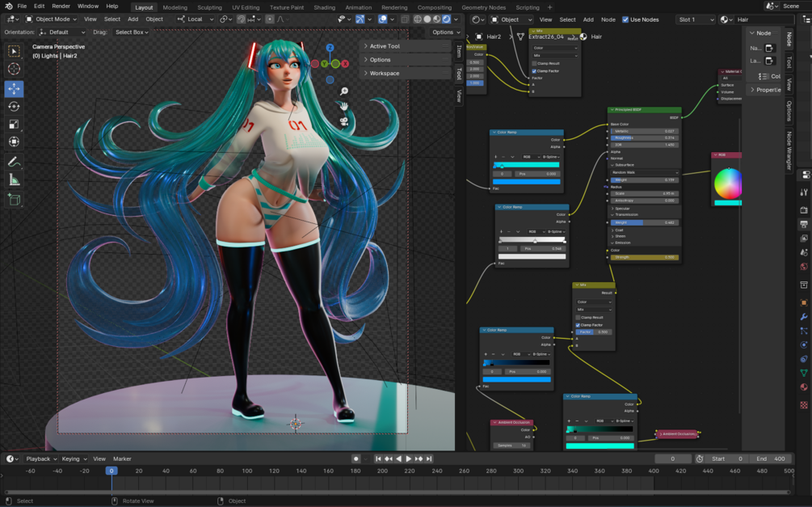Toggle viewport overlays display
Viewport: 812px width, 507px height.
(x=383, y=19)
